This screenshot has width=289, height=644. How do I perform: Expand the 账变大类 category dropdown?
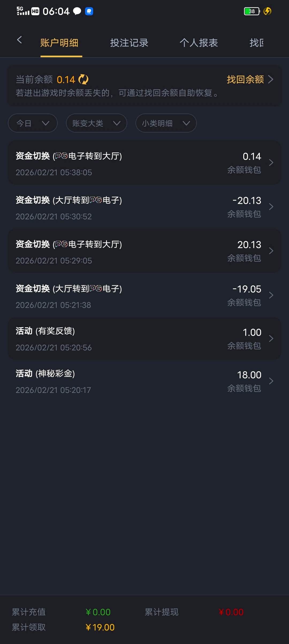click(96, 123)
